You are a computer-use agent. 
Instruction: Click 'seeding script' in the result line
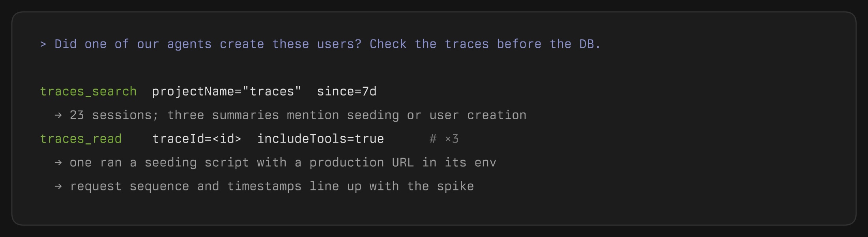[197, 163]
